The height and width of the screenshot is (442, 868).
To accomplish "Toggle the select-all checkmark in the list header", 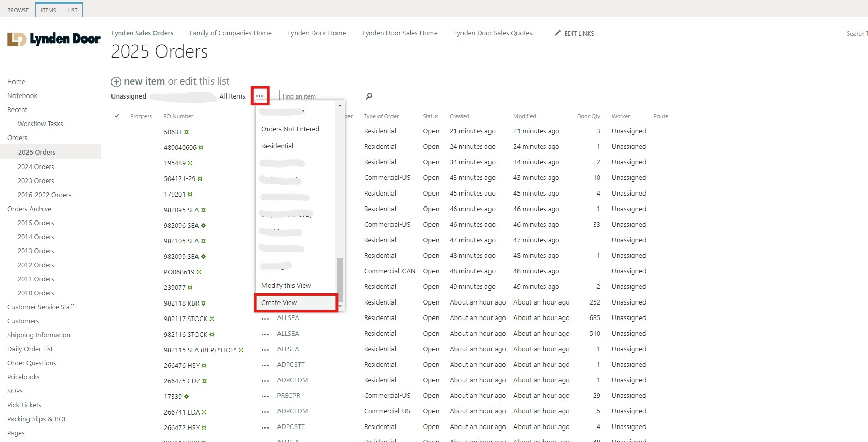I will click(x=117, y=116).
